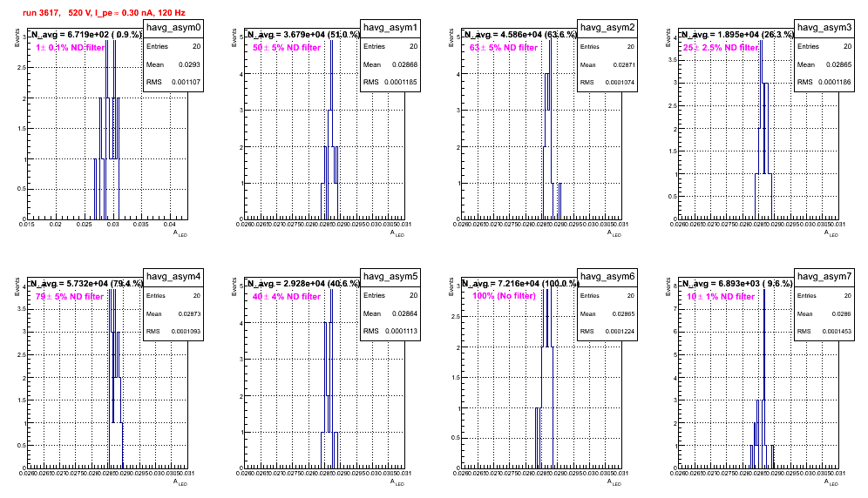
Task: Click Entries 20 in havg_asym6 stats
Action: [607, 295]
